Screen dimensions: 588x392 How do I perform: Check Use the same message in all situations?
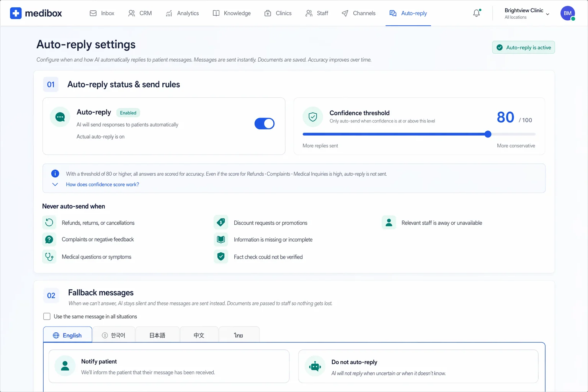(47, 316)
